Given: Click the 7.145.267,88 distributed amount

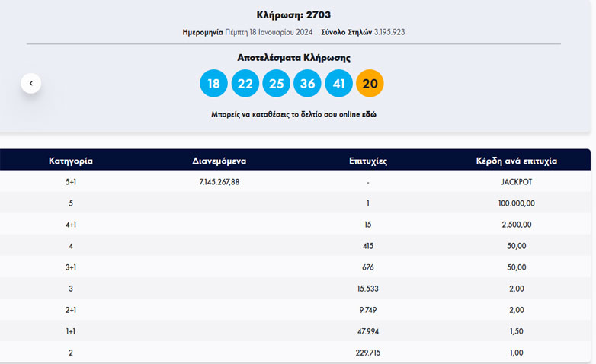Looking at the screenshot, I should [219, 182].
